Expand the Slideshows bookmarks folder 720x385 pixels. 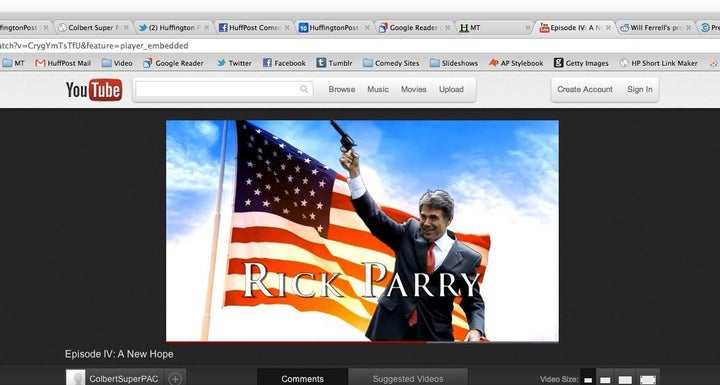click(x=454, y=63)
